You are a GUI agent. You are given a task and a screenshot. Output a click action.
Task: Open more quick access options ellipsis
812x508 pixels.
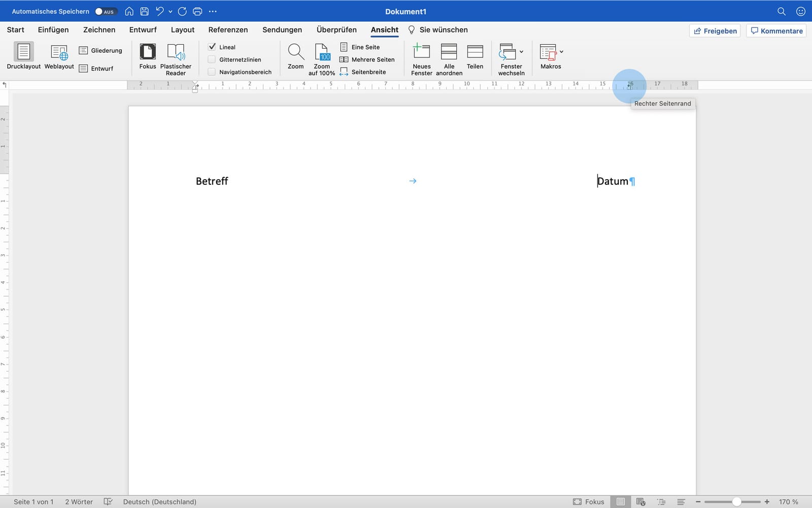pos(213,11)
